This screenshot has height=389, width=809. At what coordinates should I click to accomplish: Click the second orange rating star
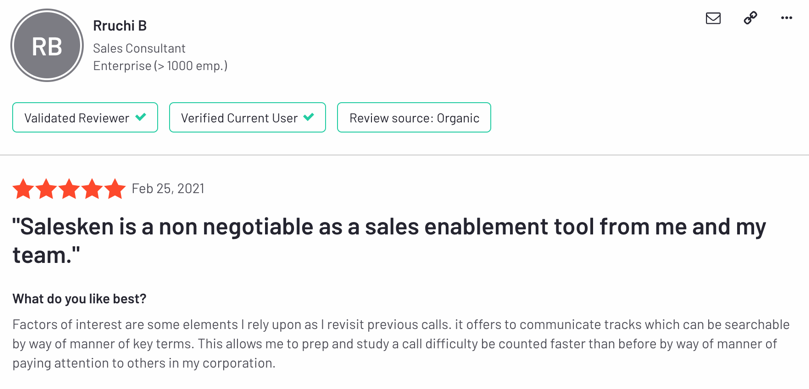(x=46, y=189)
